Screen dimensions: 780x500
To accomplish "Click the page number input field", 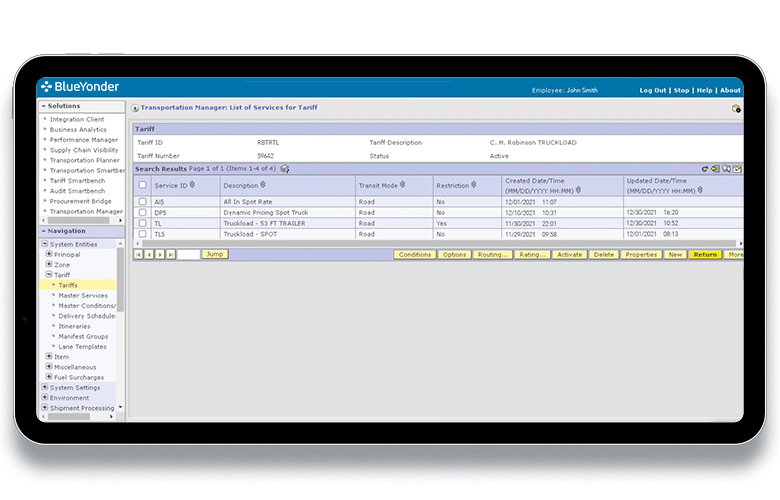I will (x=188, y=255).
